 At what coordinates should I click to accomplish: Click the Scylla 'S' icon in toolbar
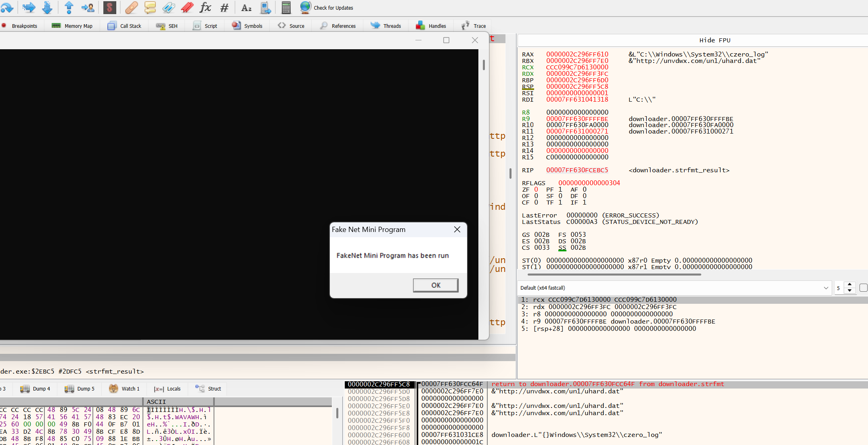(109, 7)
